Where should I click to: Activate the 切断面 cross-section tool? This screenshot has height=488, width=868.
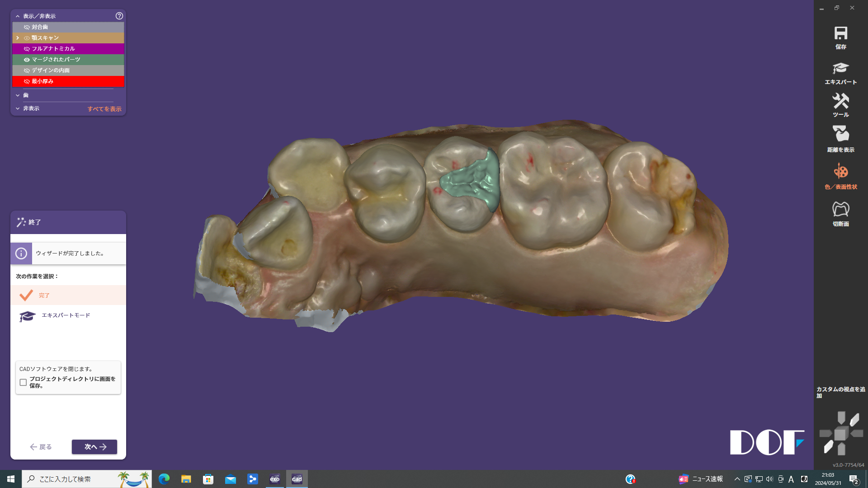840,214
